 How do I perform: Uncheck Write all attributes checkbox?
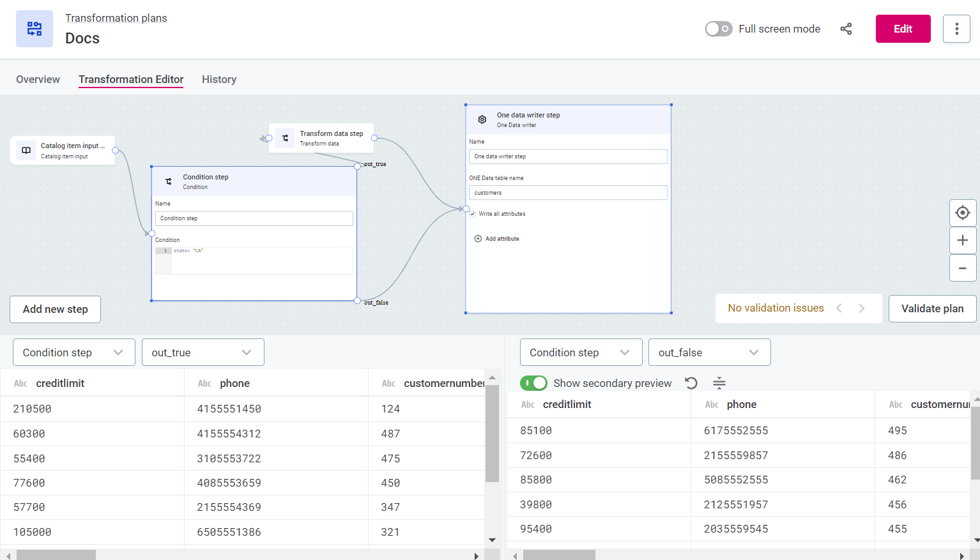click(x=473, y=214)
